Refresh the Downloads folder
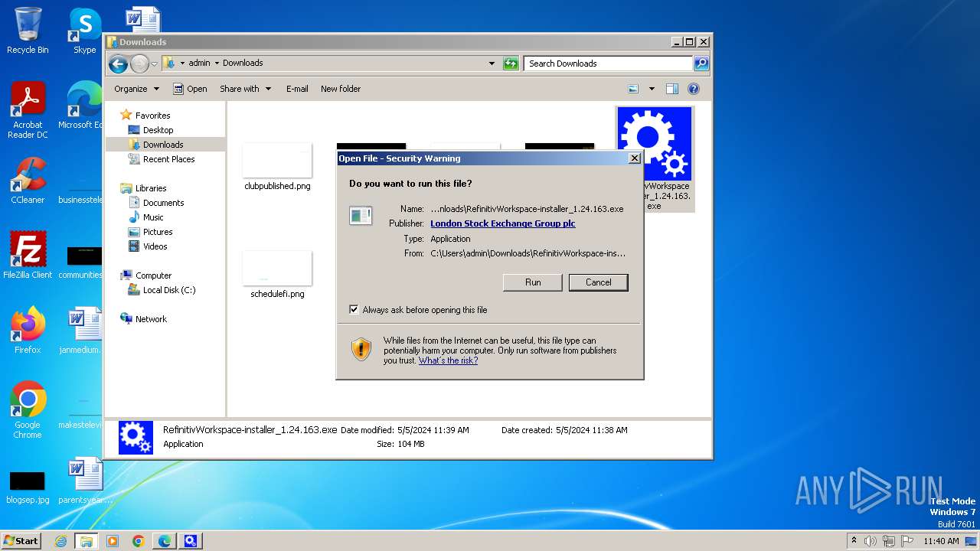Viewport: 980px width, 551px height. 511,64
